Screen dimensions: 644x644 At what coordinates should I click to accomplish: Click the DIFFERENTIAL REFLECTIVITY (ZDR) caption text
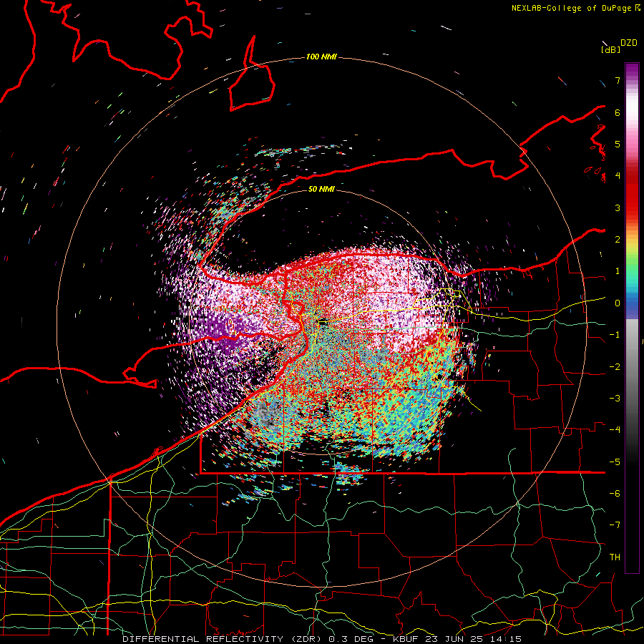(x=223, y=639)
